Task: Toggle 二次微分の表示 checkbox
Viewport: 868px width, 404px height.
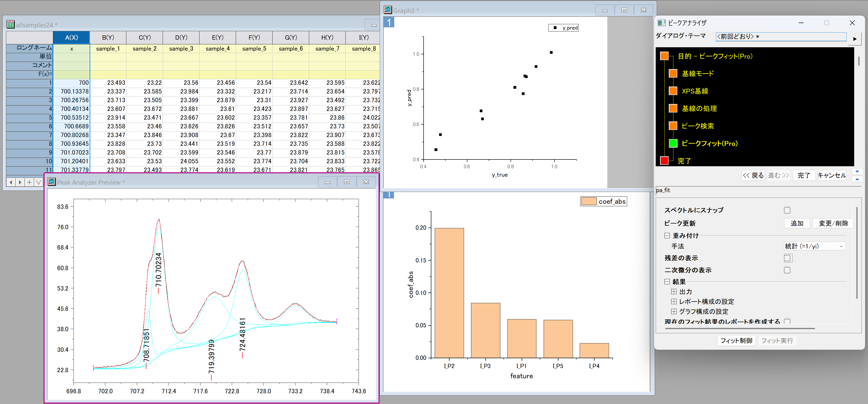Action: (787, 270)
